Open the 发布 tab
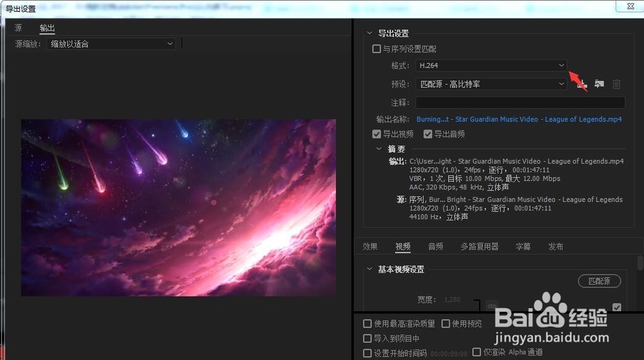644x360 pixels. click(x=556, y=246)
